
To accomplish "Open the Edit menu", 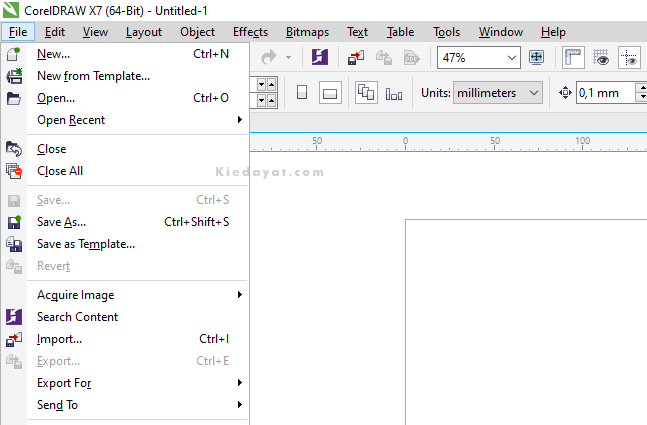I will (x=54, y=32).
